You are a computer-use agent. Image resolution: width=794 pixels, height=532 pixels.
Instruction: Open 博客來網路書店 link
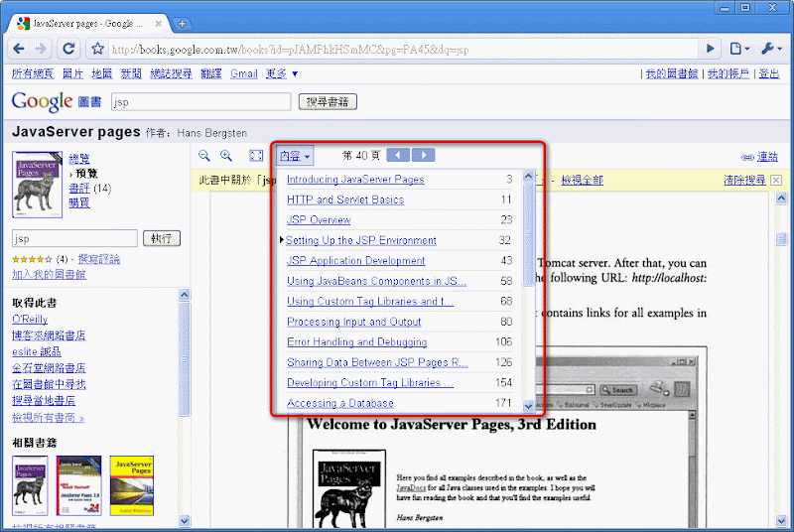pyautogui.click(x=49, y=335)
